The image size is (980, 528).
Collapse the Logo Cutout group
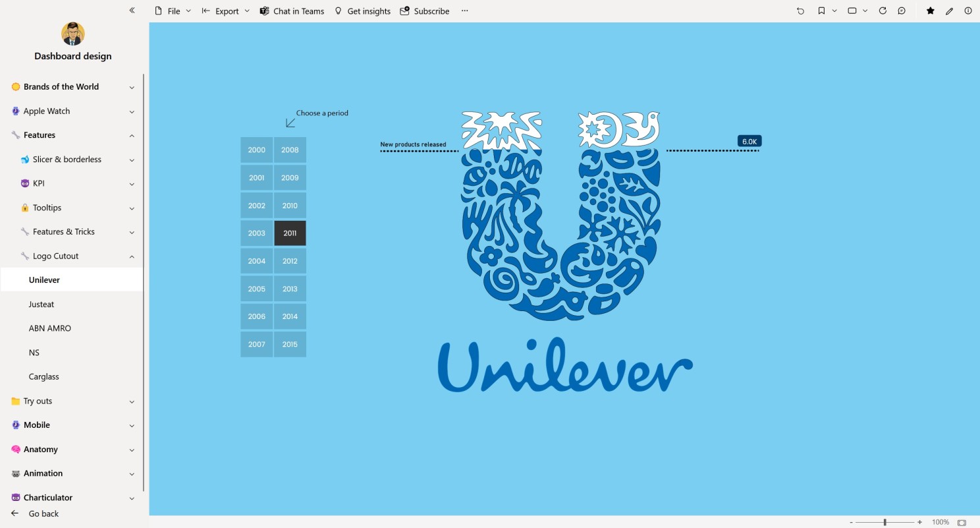[x=132, y=256]
